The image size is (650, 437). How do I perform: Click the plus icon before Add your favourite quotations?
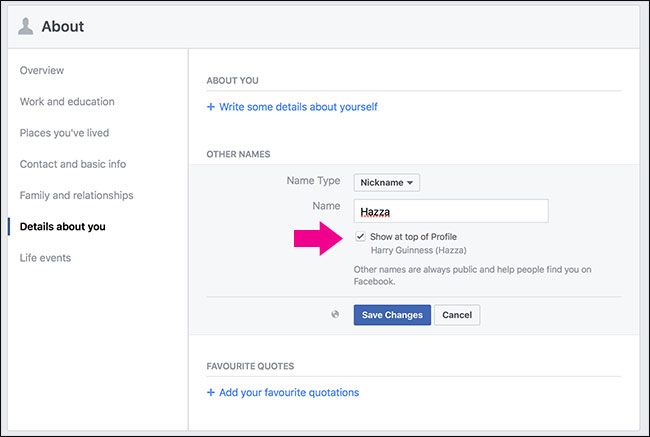[211, 393]
